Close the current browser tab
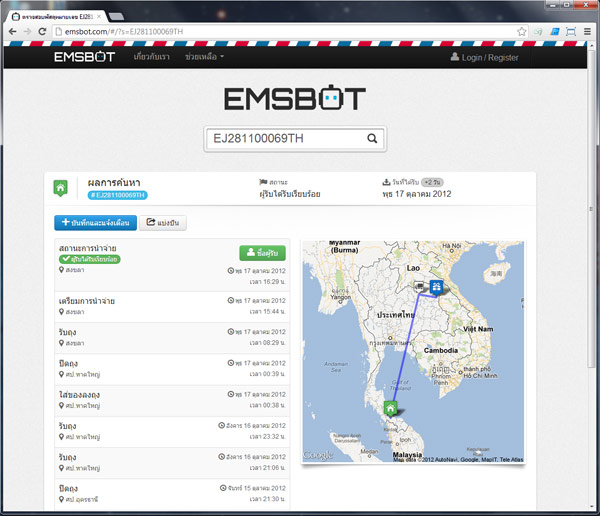Viewport: 600px width, 516px height. click(x=99, y=16)
